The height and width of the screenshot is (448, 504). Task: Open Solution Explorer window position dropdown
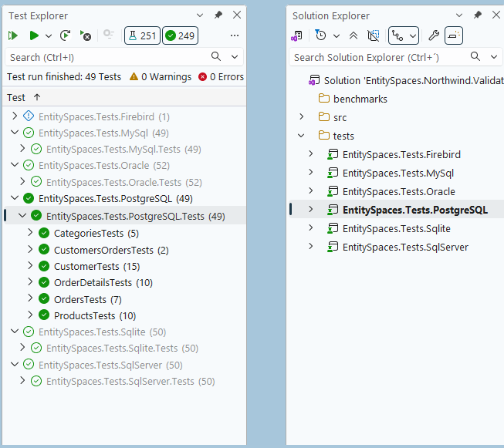tap(459, 15)
